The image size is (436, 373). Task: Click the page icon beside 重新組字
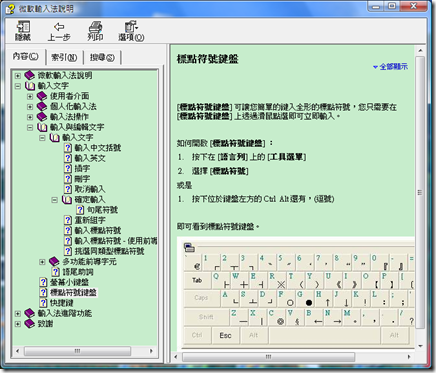pyautogui.click(x=68, y=220)
